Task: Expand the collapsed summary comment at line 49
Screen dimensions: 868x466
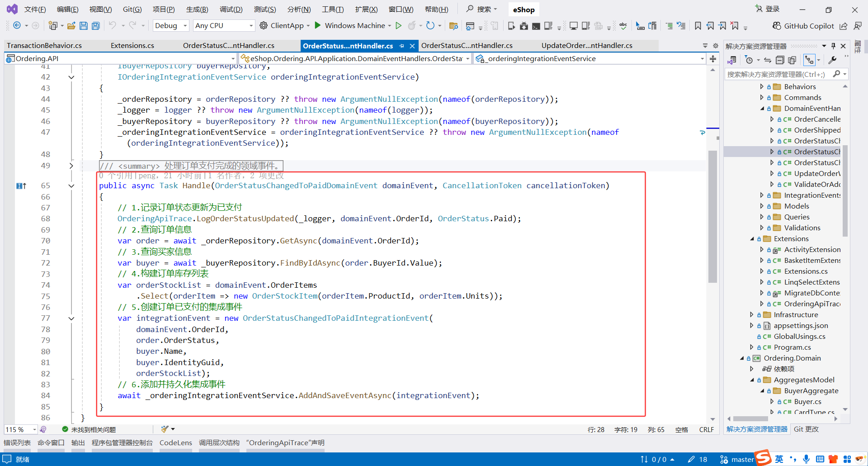Action: point(71,166)
